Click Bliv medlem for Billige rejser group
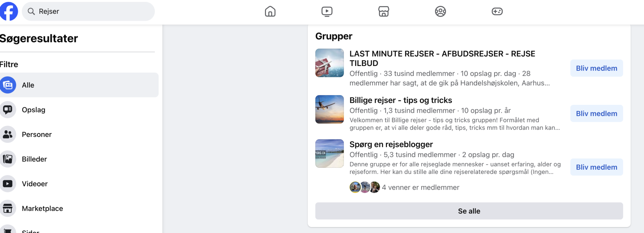Image resolution: width=644 pixels, height=233 pixels. (x=597, y=113)
